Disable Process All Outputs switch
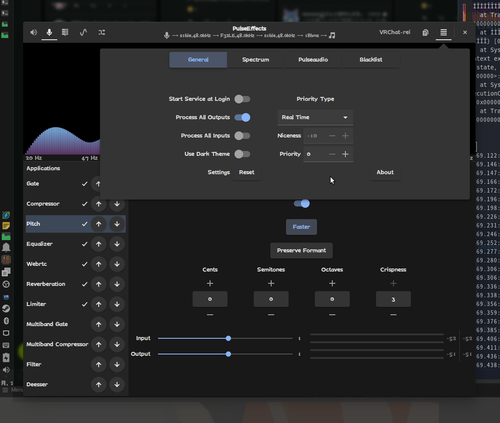The width and height of the screenshot is (500, 423). pyautogui.click(x=242, y=117)
